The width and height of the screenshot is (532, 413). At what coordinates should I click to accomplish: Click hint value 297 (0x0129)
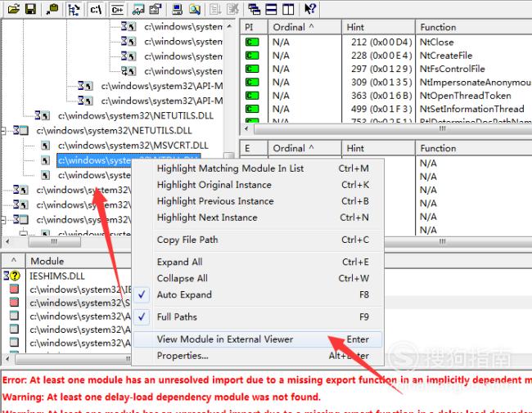pos(381,69)
